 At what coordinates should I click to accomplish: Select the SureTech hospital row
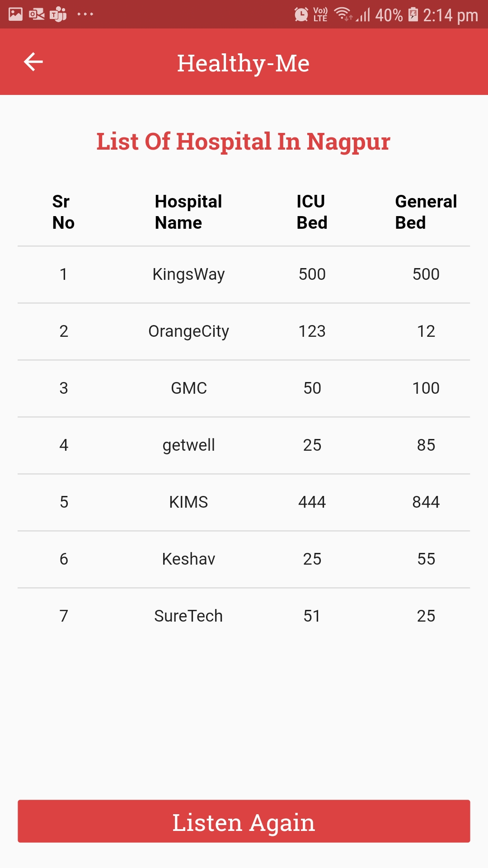[244, 616]
